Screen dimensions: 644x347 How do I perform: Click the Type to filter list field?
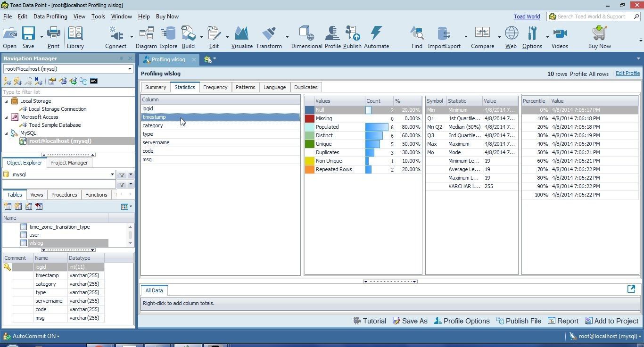68,92
